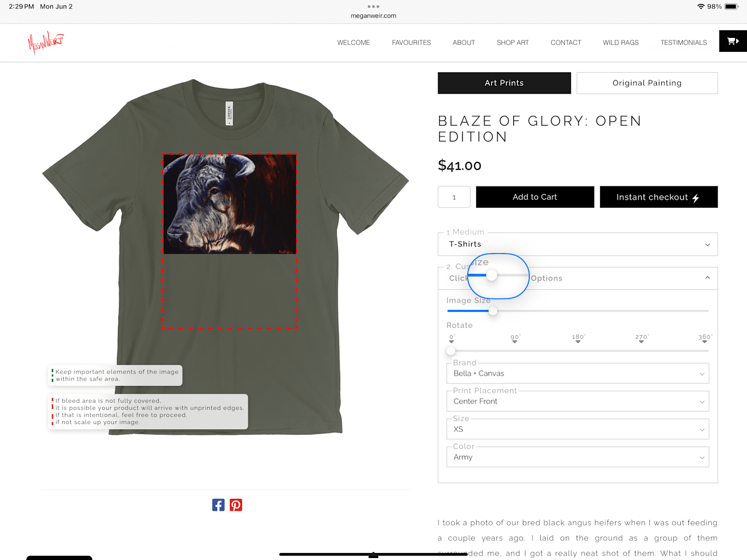Tap the battery status icon
747x560 pixels.
[731, 6]
